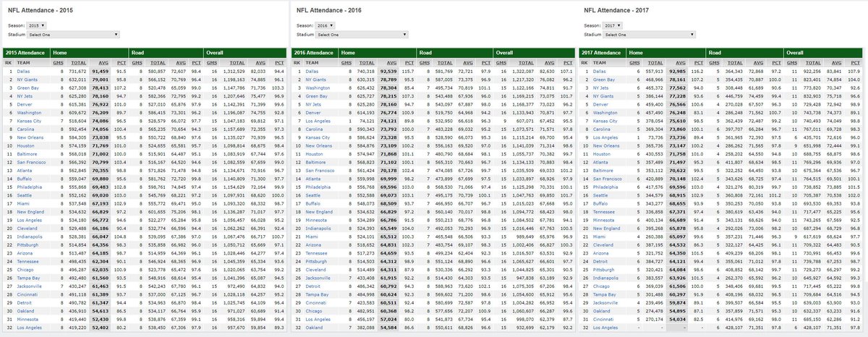Open Seattle link in 2017 table
Image resolution: width=868 pixels, height=337 pixels.
601,196
